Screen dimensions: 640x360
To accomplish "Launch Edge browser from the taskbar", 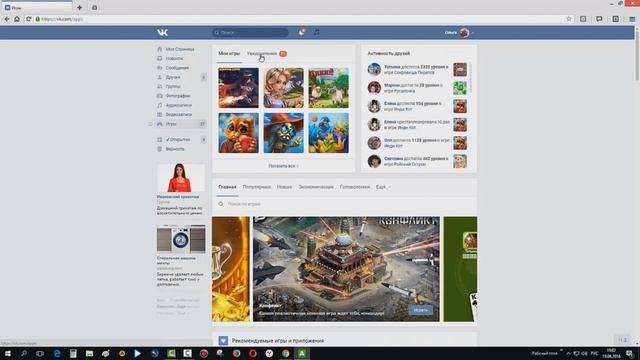I will click(x=57, y=353).
